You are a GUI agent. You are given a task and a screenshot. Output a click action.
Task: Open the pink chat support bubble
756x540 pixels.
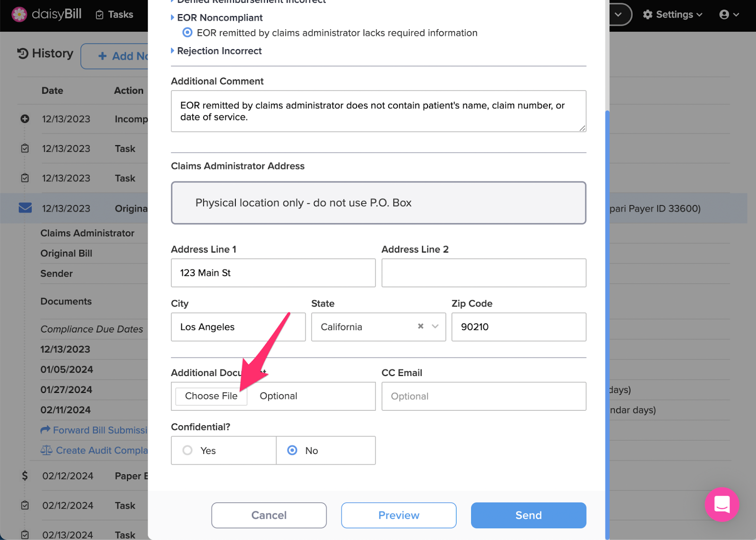(722, 505)
